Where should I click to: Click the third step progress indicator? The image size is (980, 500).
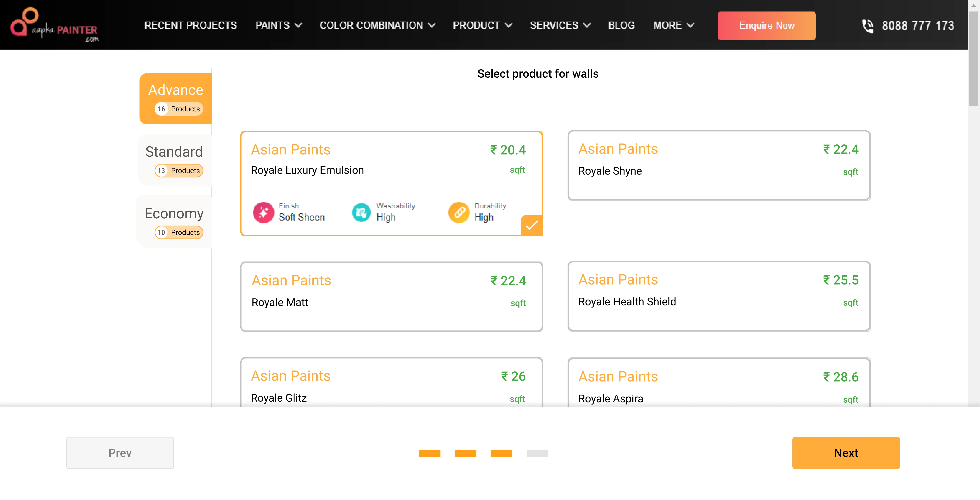[501, 453]
